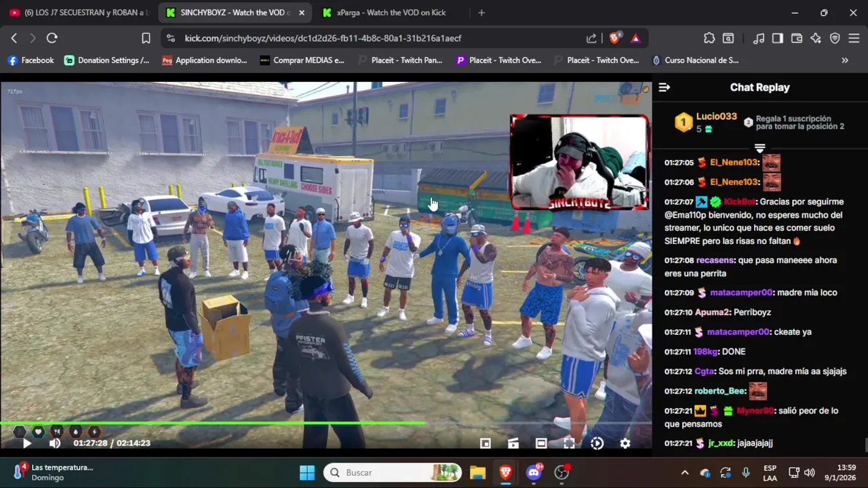Viewport: 868px width, 488px height.
Task: Mute the video volume speaker icon
Action: [x=55, y=443]
